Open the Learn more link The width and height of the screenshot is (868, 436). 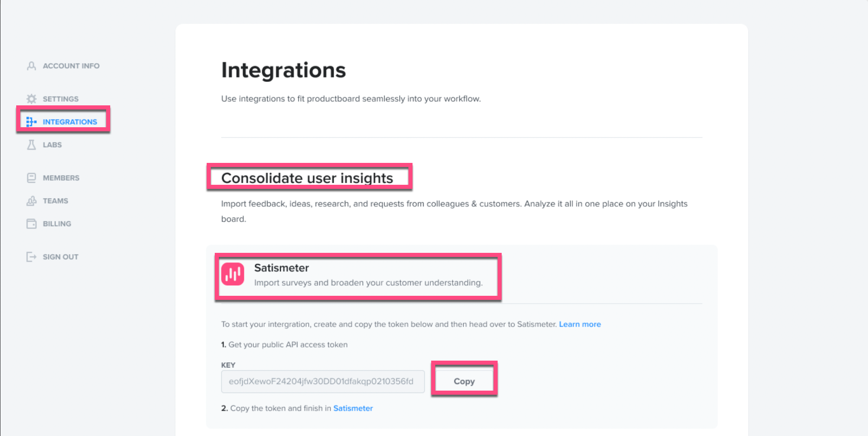tap(580, 324)
